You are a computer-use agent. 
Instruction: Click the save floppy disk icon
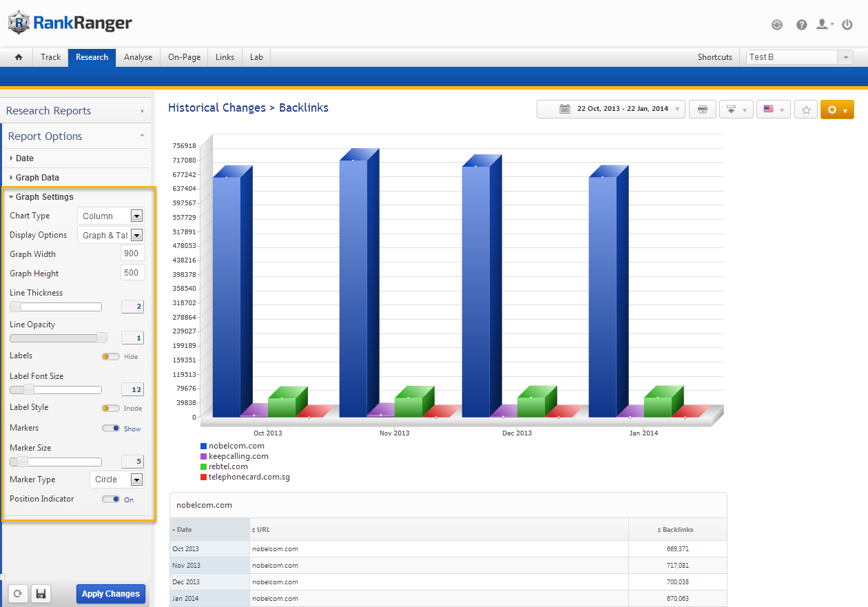tap(41, 594)
